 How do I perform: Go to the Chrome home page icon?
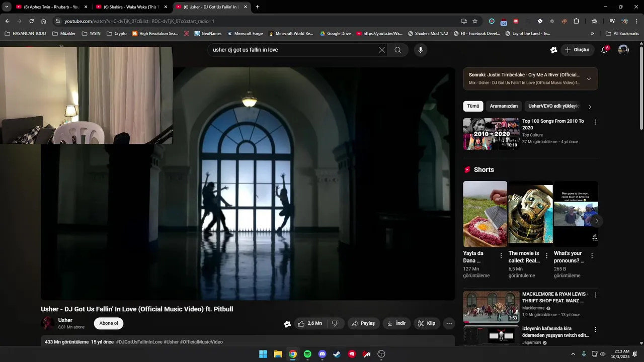44,21
